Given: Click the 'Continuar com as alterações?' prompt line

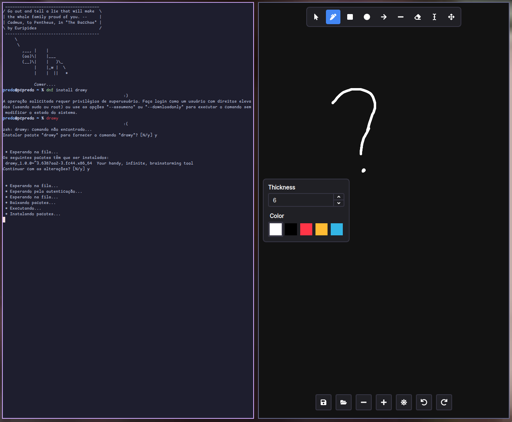Looking at the screenshot, I should (x=46, y=169).
